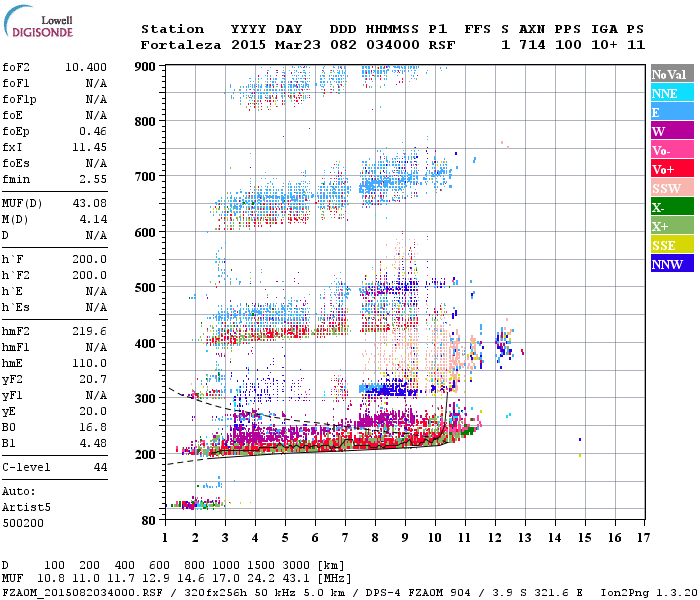Click the RSF value under P1

(442, 45)
